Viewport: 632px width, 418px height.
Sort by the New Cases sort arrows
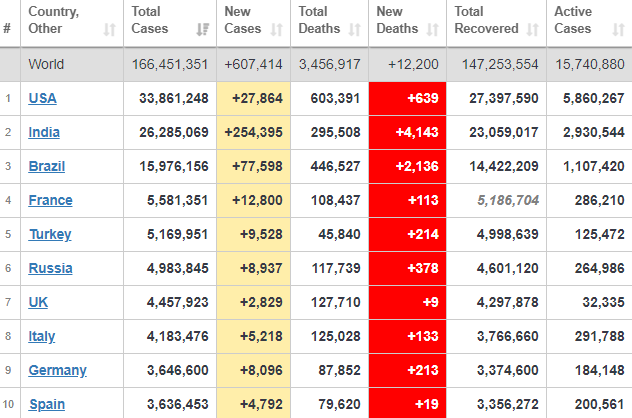click(x=276, y=29)
